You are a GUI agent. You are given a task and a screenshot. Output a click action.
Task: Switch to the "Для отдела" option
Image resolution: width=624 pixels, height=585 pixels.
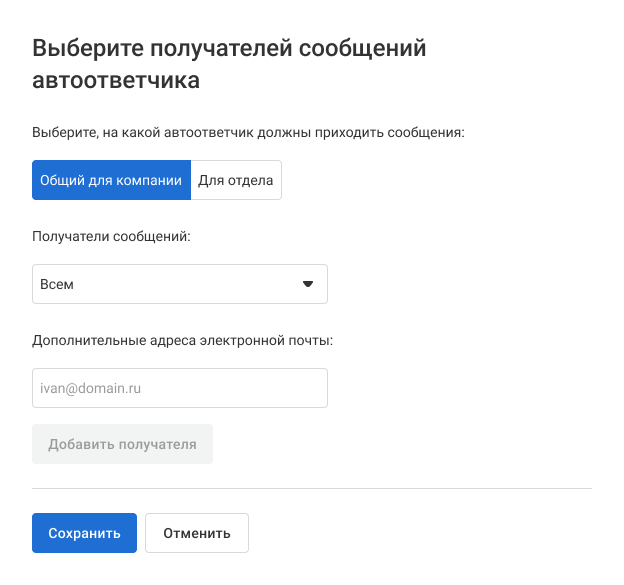coord(236,180)
